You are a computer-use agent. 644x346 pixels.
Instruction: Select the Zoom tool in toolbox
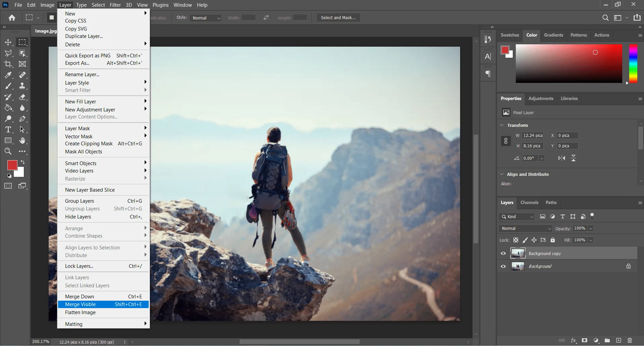pos(8,151)
